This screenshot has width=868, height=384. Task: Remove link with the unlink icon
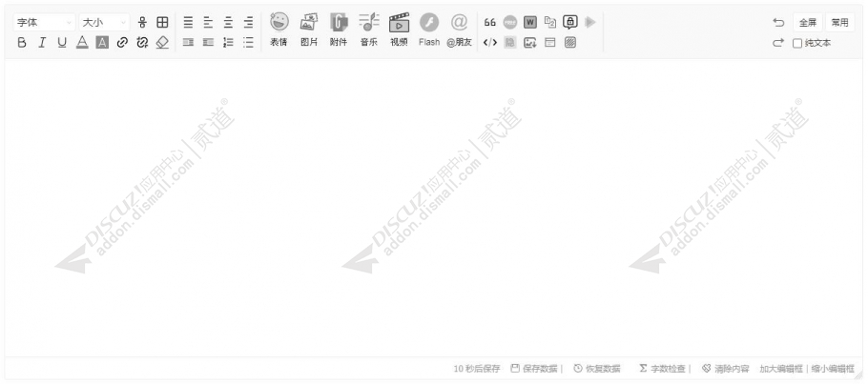[x=142, y=42]
